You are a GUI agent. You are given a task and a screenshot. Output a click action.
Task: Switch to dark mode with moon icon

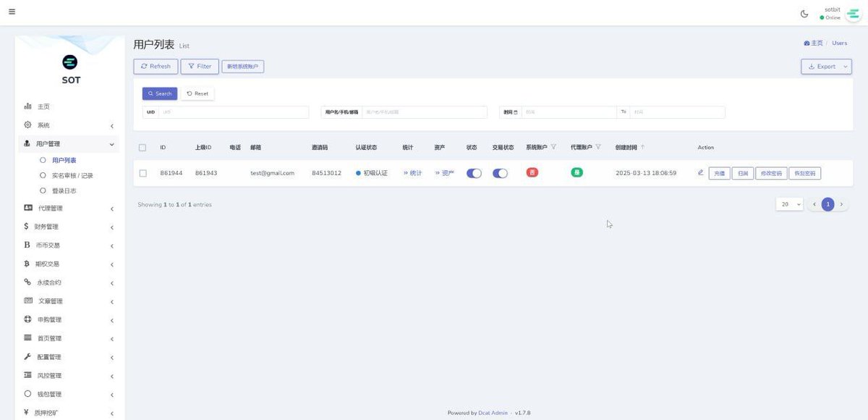[x=804, y=14]
